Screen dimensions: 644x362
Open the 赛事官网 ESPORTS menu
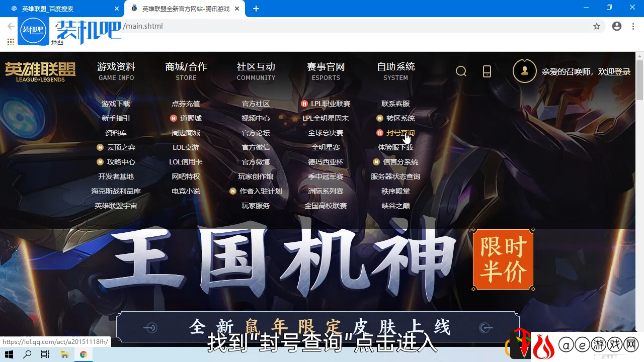pos(326,71)
